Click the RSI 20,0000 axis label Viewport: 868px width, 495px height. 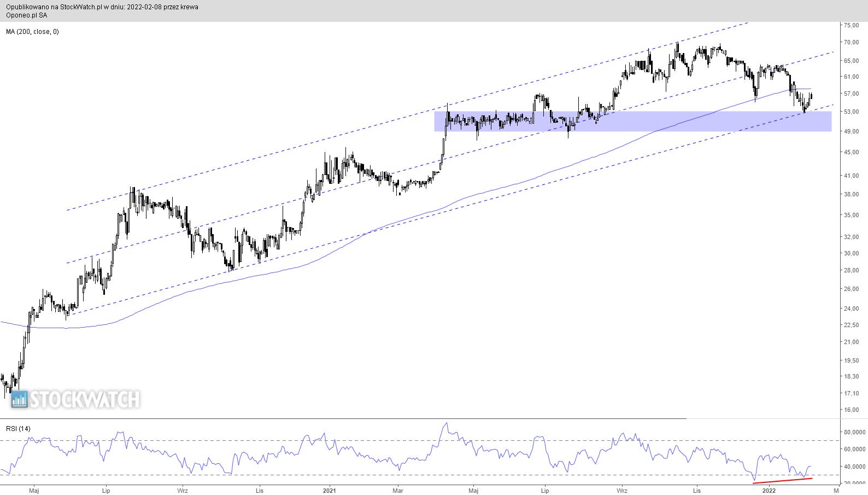pos(854,484)
